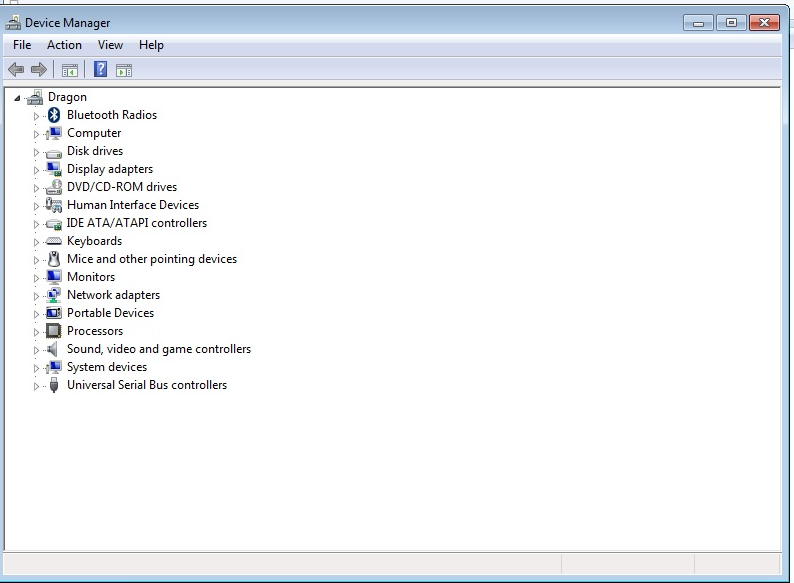Viewport: 794px width, 583px height.
Task: Select the Display adapters label
Action: pos(110,169)
